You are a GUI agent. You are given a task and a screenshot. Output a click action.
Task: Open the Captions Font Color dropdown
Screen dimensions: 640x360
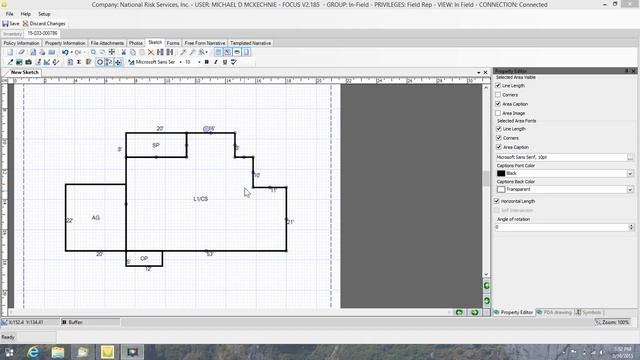click(630, 173)
